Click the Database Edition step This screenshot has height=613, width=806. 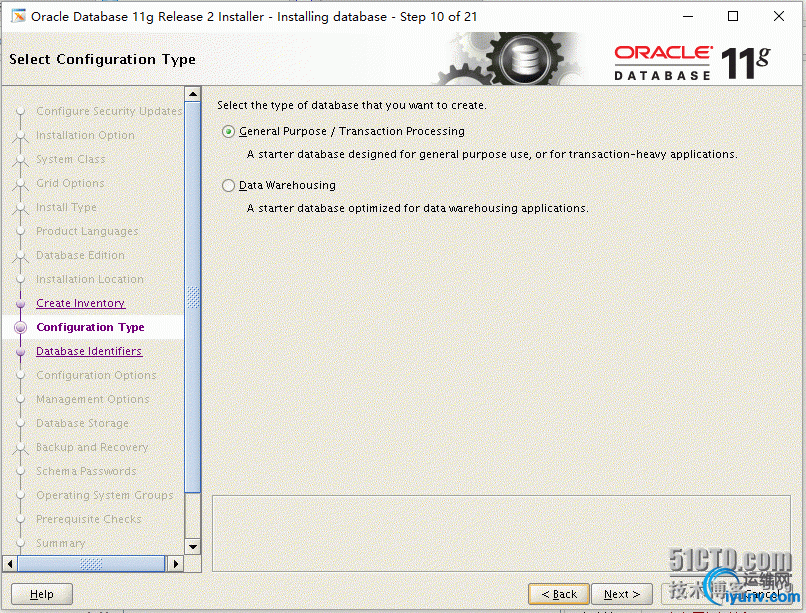coord(80,255)
